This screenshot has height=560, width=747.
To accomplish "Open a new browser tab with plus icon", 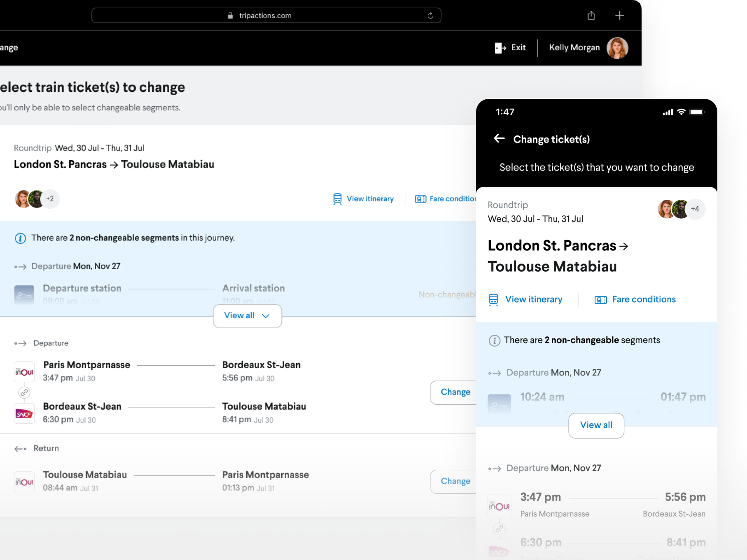I will [619, 16].
